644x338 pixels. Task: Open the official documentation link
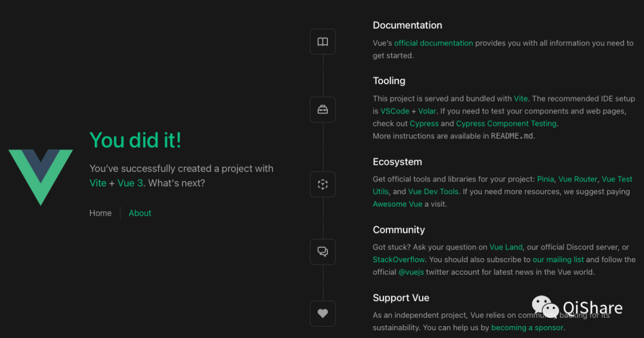click(x=434, y=43)
